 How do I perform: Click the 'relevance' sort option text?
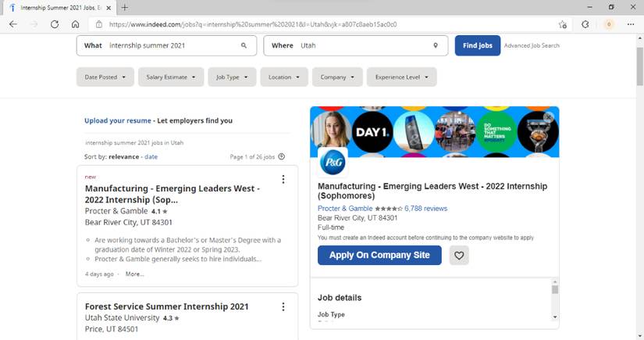(x=123, y=156)
